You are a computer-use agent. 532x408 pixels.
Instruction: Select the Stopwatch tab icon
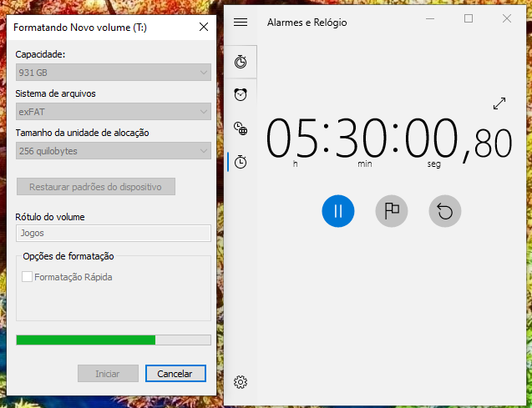click(241, 162)
